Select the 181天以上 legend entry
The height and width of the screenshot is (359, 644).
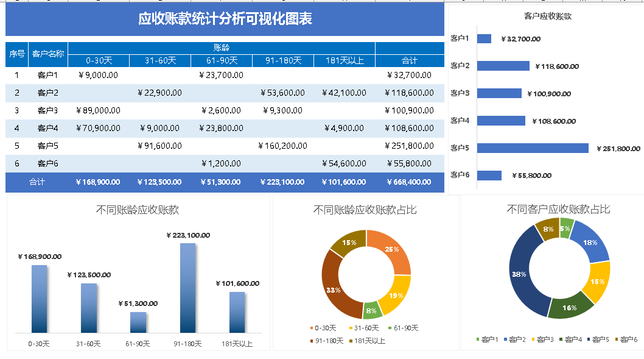click(368, 341)
